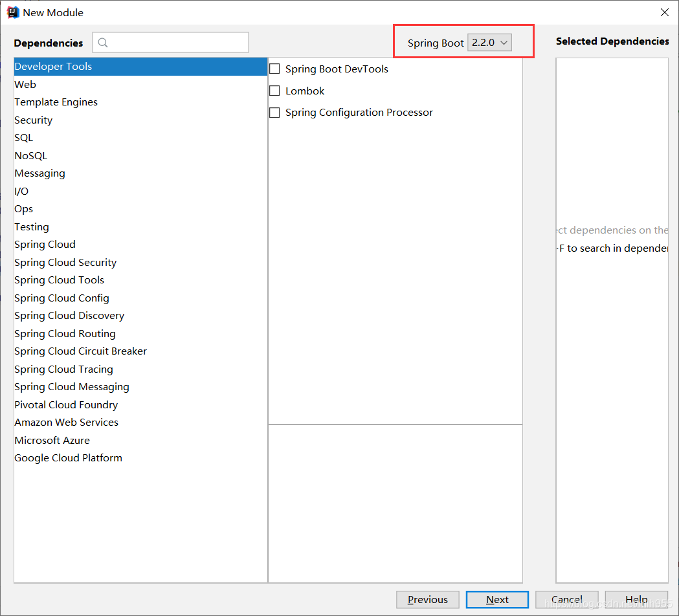The width and height of the screenshot is (679, 616).
Task: Select the SQL category
Action: coord(140,138)
